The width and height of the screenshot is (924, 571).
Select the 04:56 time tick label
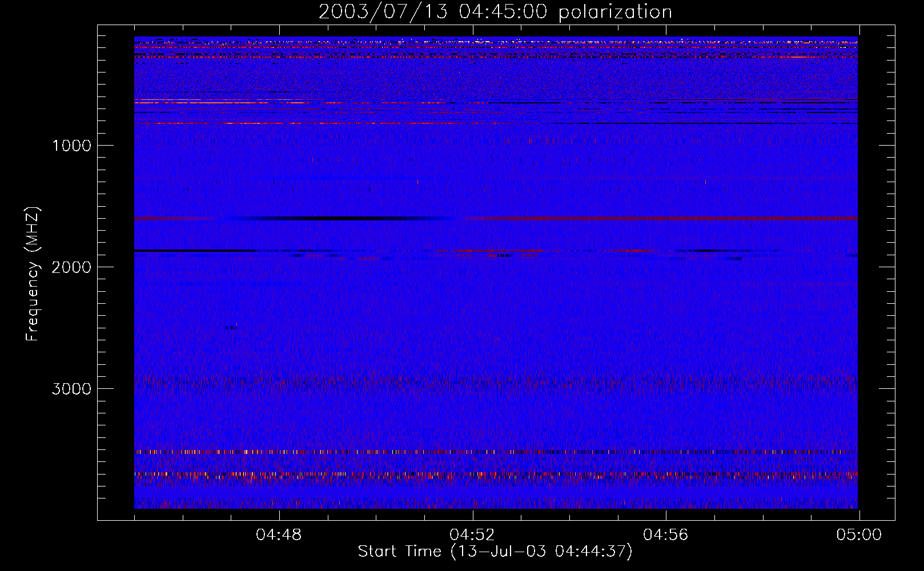[666, 535]
